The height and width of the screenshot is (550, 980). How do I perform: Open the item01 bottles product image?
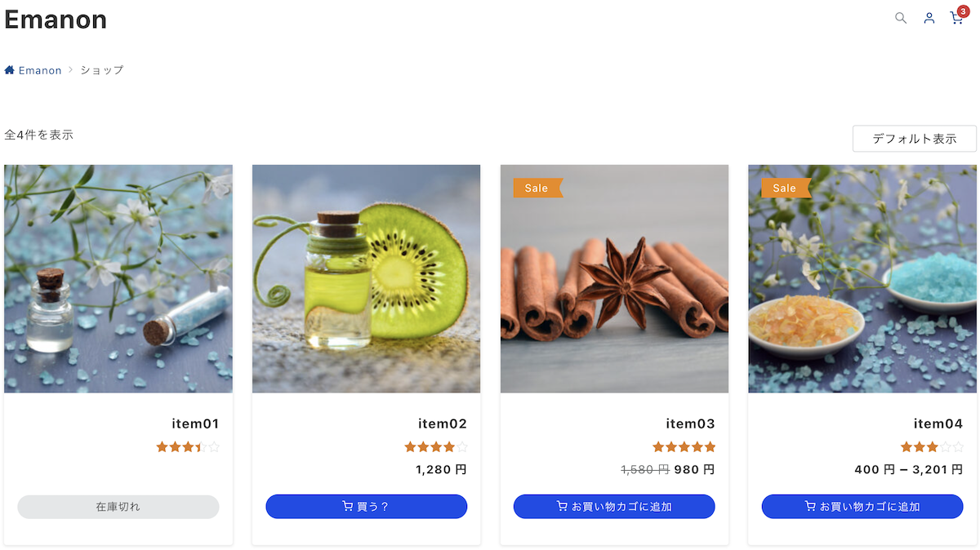(118, 279)
